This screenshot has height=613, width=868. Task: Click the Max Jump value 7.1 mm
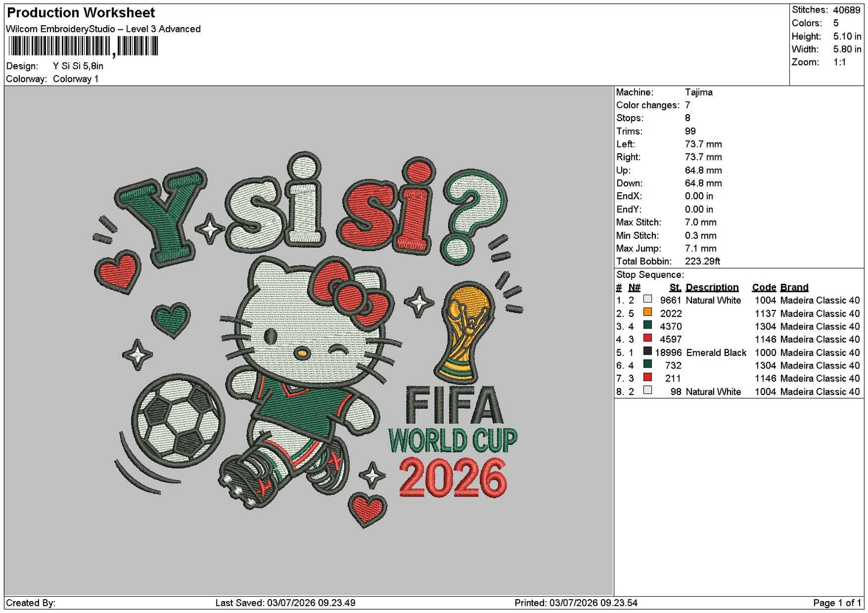701,249
